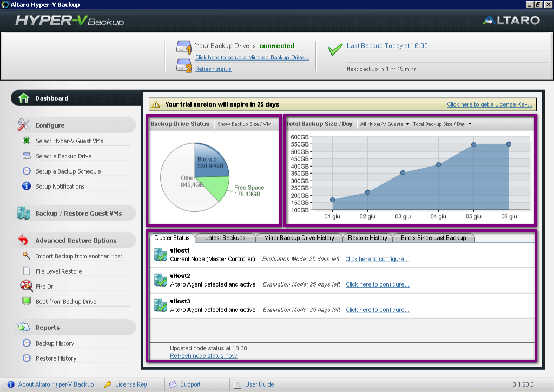Open Select Hyper-V Guest VMs menu item
Screen dimensions: 554x392
[69, 141]
